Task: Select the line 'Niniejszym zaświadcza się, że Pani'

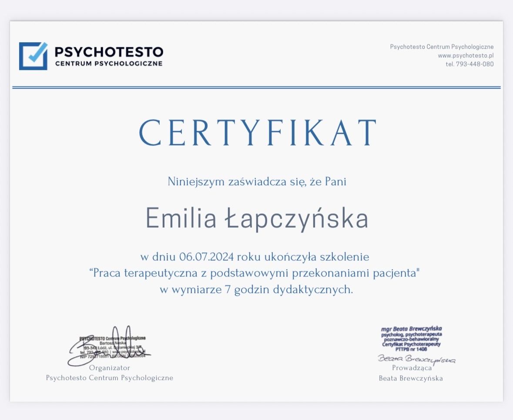Action: pyautogui.click(x=257, y=182)
